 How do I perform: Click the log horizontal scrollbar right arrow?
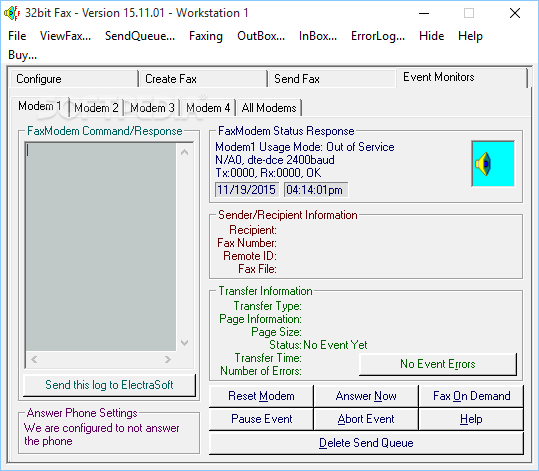click(167, 360)
